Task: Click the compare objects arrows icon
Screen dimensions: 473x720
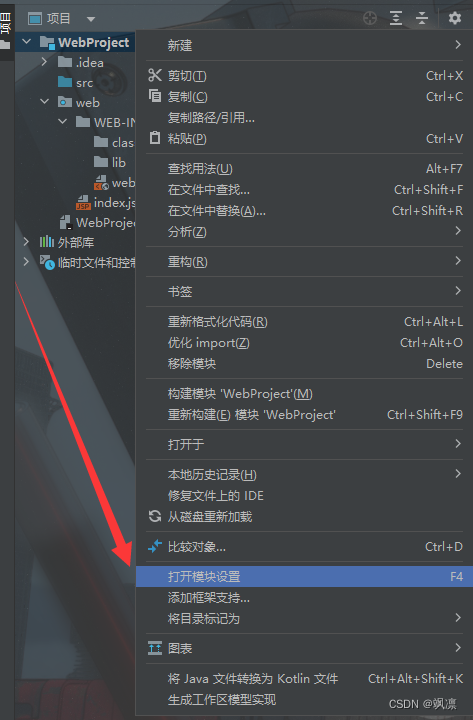Action: tap(155, 546)
